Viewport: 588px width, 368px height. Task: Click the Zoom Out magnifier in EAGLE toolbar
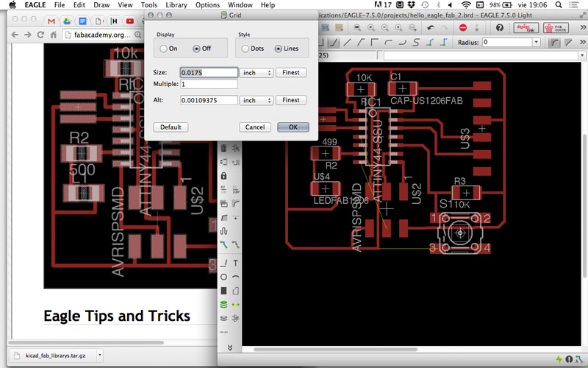click(x=384, y=28)
